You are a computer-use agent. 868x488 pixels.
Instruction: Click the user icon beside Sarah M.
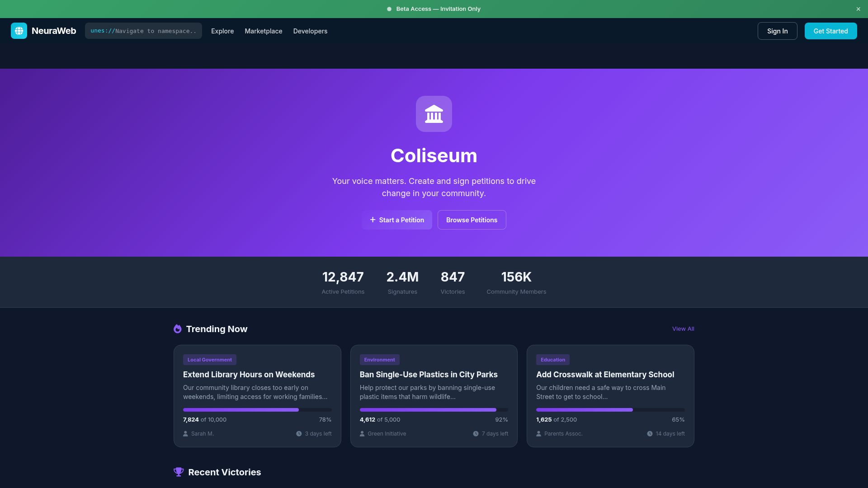click(x=185, y=434)
